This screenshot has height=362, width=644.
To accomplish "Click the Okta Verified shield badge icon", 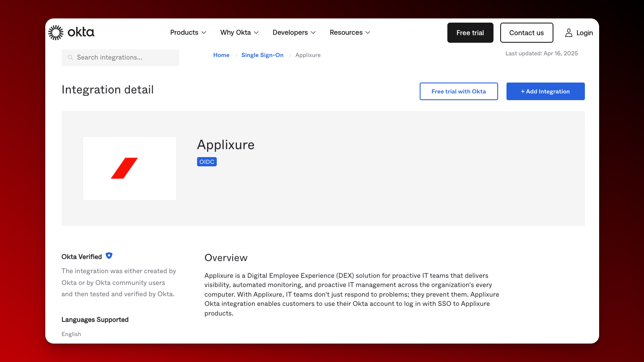I will [109, 256].
